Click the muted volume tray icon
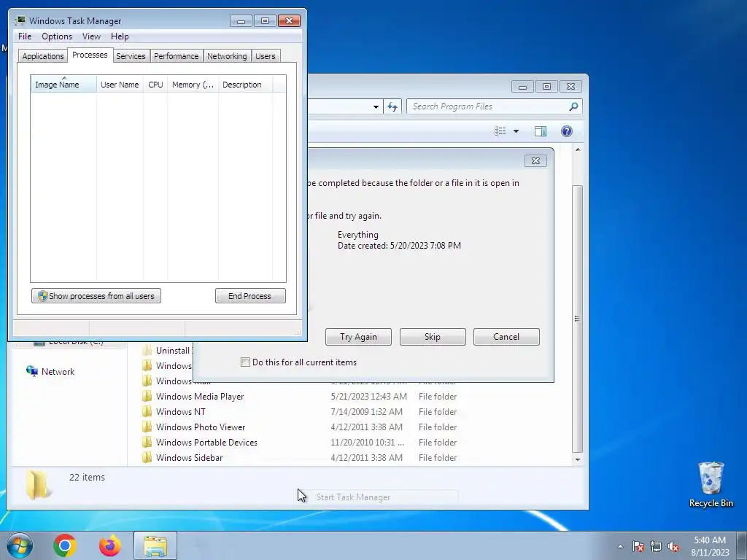 pyautogui.click(x=673, y=546)
